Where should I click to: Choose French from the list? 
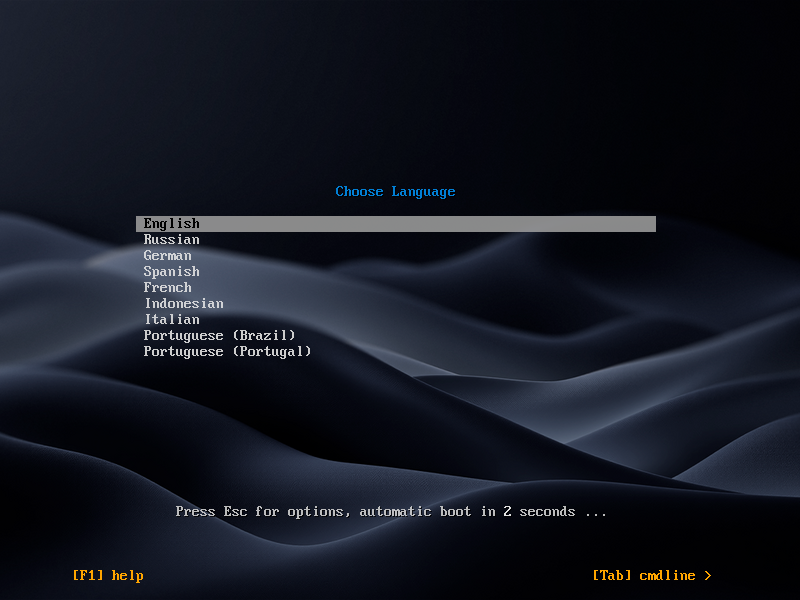point(167,288)
